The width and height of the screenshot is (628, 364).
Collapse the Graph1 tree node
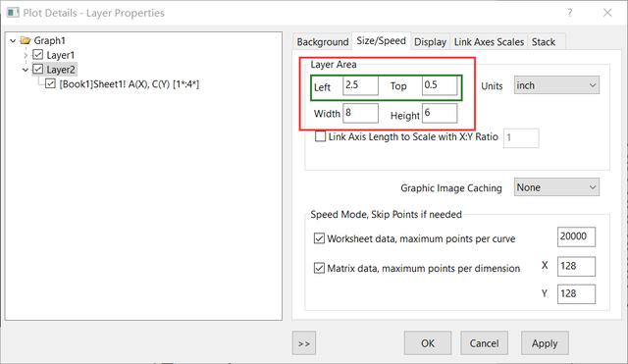pyautogui.click(x=13, y=40)
